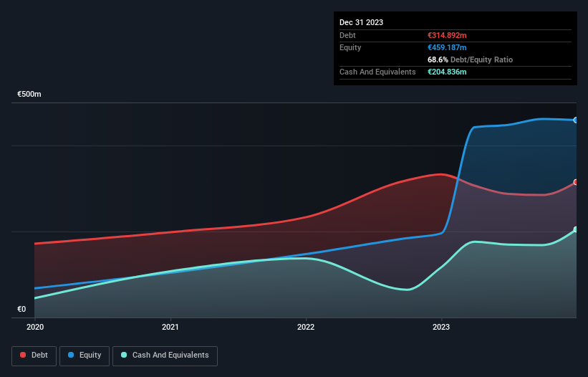
Task: Click the €204.836m cash value
Action: point(447,72)
